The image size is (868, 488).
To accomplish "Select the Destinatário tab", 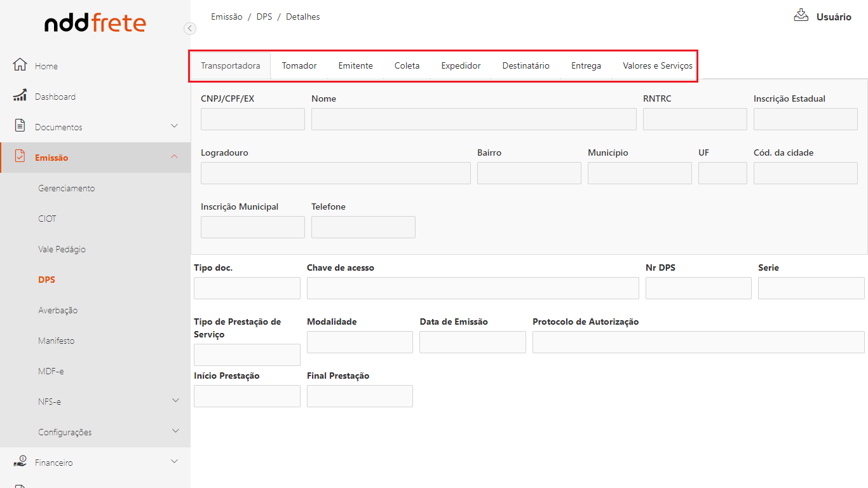I will [x=526, y=65].
